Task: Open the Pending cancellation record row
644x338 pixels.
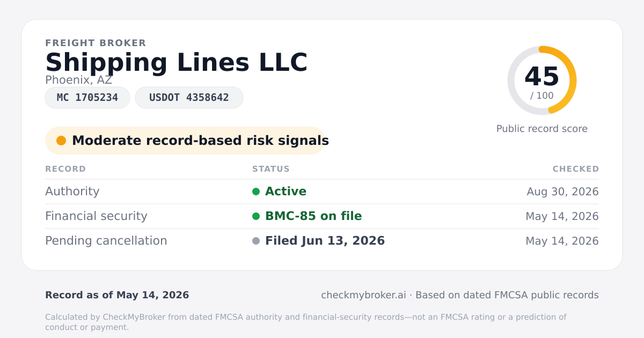Action: tap(322, 241)
